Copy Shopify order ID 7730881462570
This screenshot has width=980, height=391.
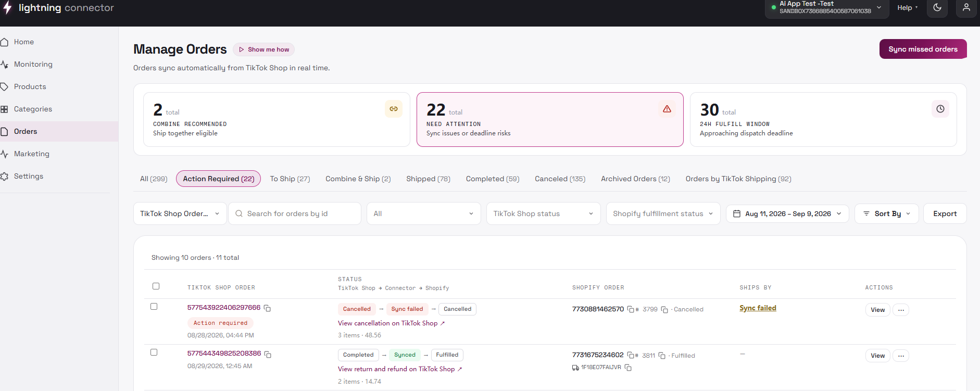tap(631, 309)
